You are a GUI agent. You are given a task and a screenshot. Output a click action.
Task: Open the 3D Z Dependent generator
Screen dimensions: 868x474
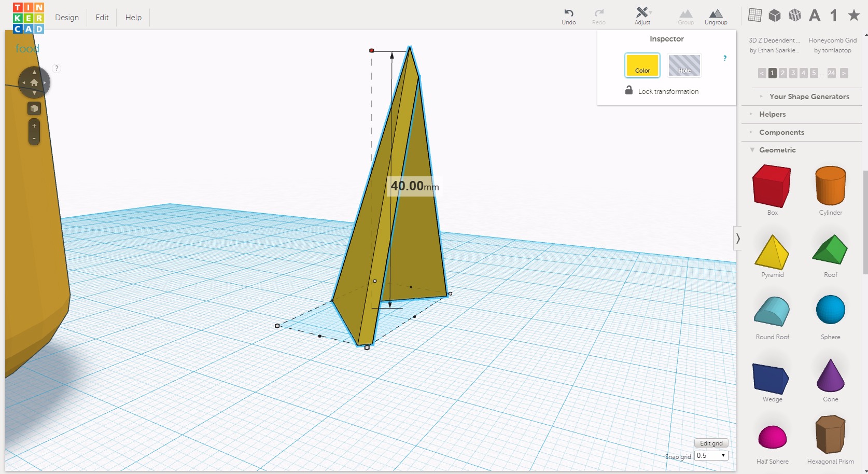774,45
